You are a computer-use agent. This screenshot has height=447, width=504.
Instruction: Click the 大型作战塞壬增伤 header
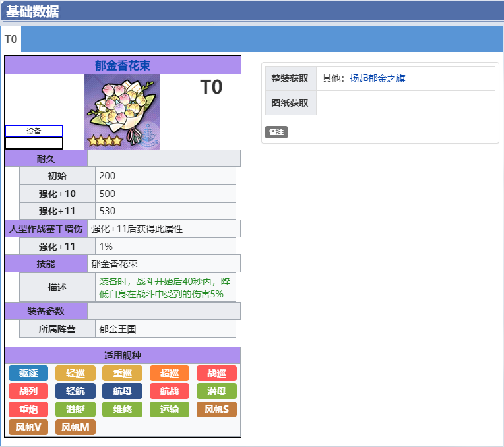(x=46, y=229)
